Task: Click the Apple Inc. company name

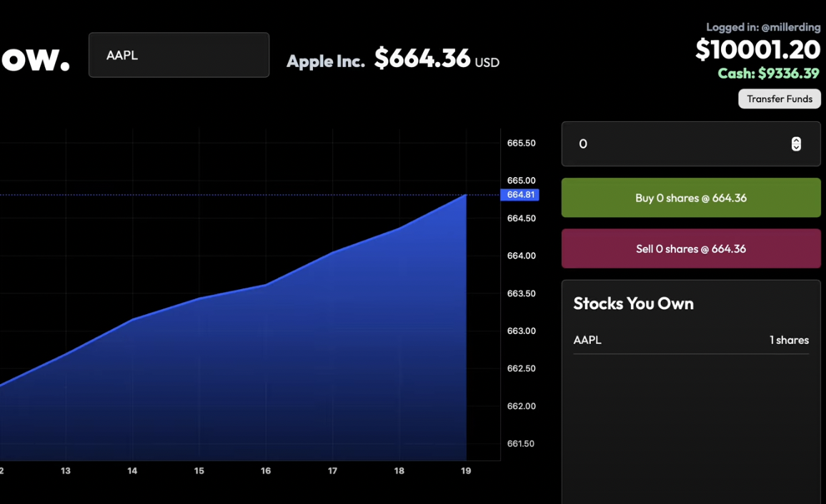Action: (325, 61)
